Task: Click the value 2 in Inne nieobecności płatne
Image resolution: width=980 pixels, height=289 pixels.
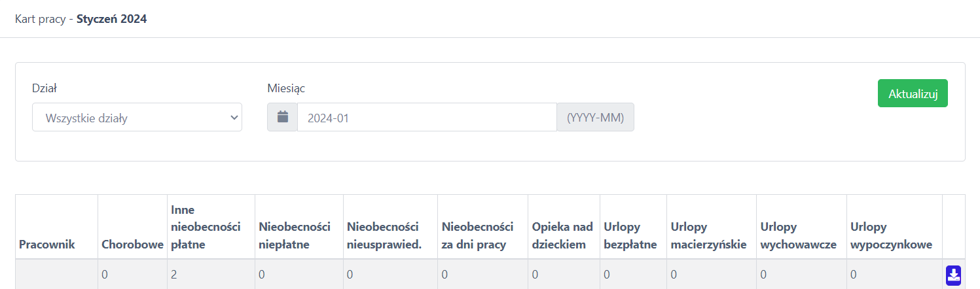Action: tap(175, 275)
